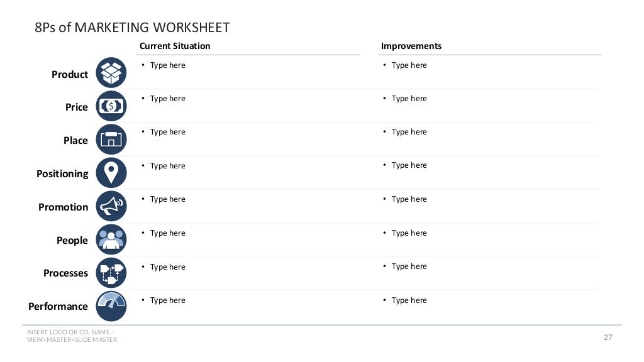Click the 'Product' row label

tap(70, 74)
